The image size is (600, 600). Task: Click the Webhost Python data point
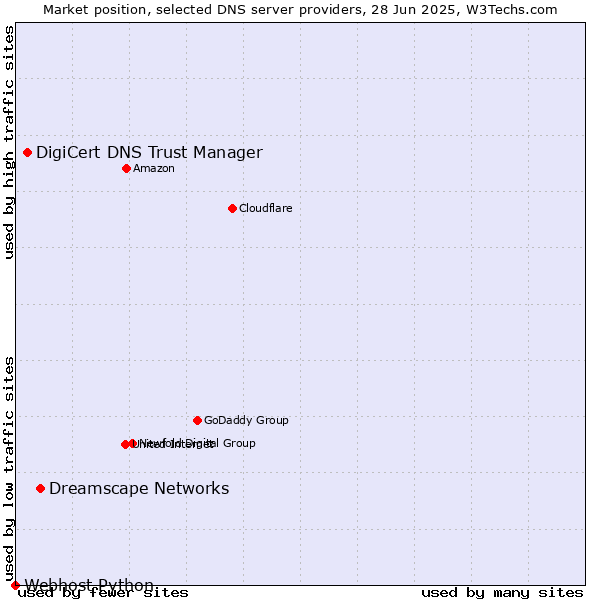[15, 585]
